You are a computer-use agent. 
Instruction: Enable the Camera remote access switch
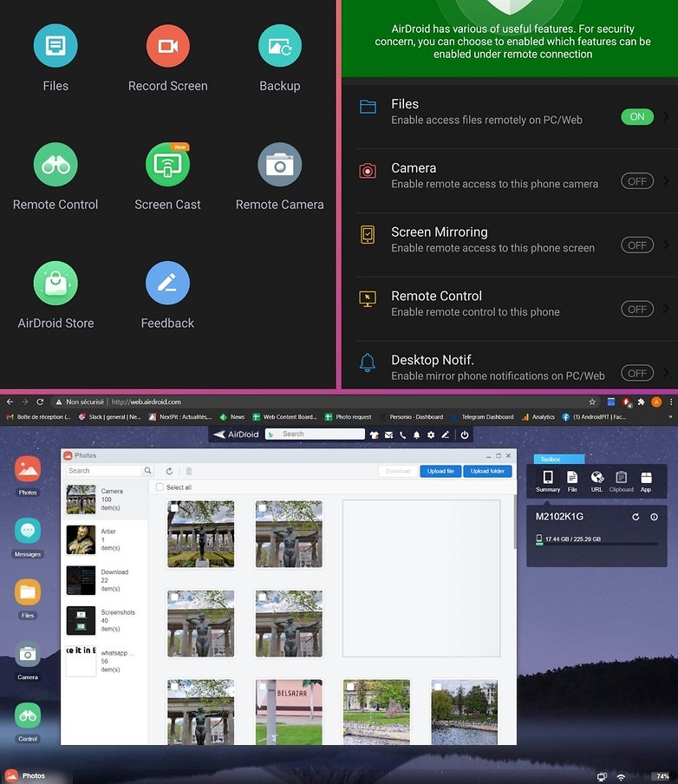pyautogui.click(x=637, y=181)
